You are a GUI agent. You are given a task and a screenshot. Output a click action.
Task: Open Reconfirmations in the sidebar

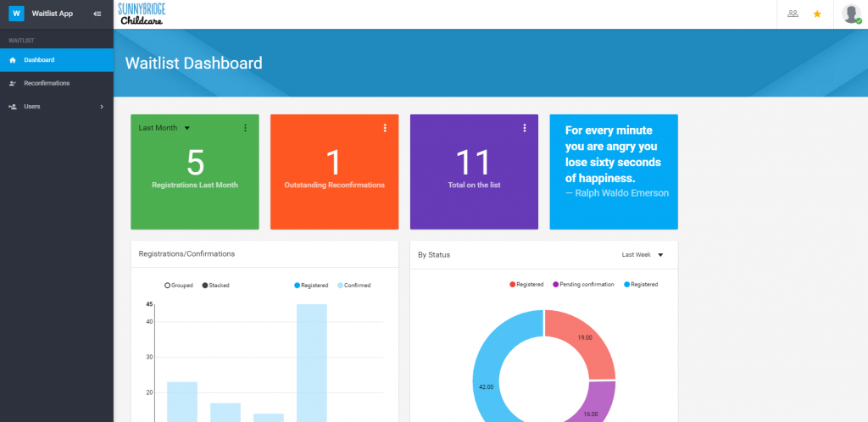pos(47,83)
